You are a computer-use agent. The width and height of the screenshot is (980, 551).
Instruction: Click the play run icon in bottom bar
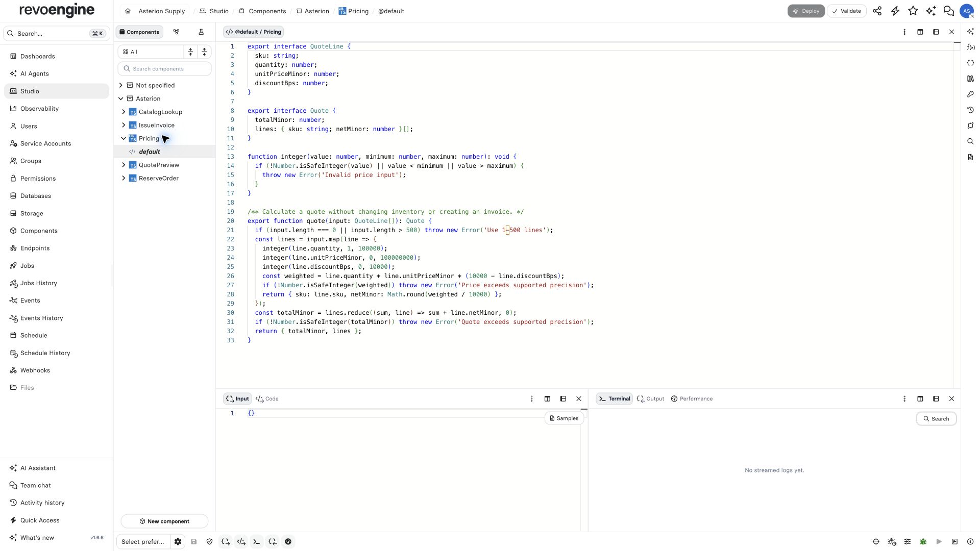939,542
